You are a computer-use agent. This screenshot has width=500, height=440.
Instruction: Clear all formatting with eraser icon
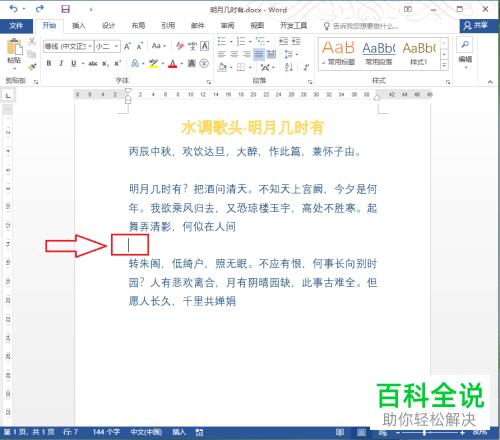180,46
